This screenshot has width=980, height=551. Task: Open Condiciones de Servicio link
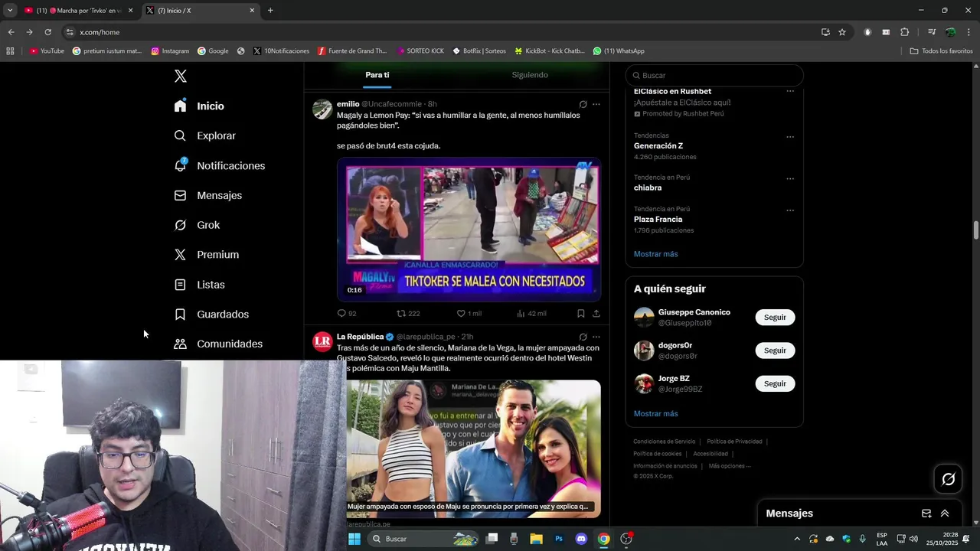[664, 442]
